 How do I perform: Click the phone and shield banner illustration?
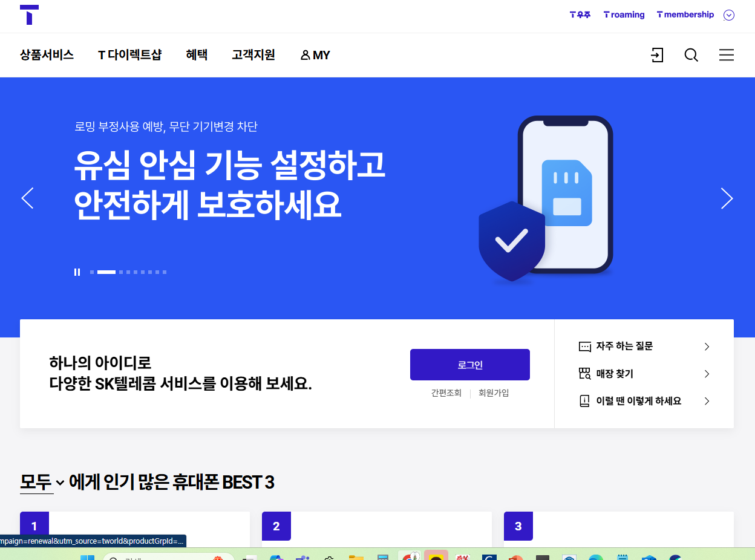coord(546,198)
